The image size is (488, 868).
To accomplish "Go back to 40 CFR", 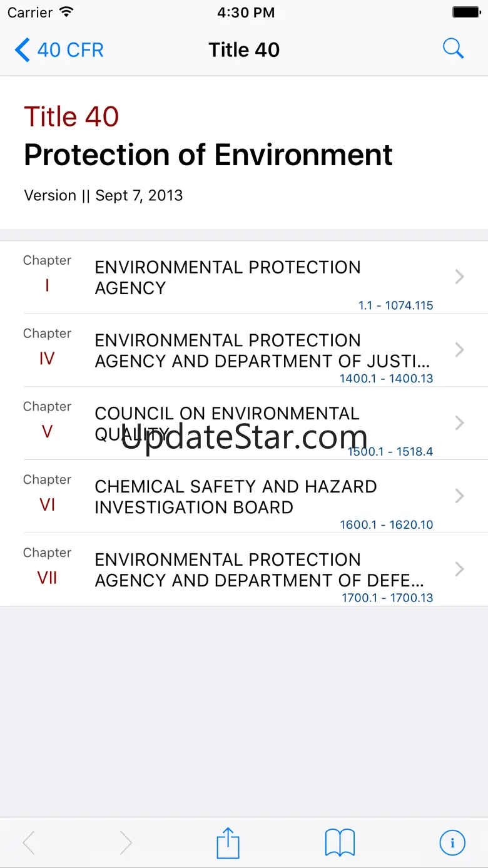I will pyautogui.click(x=59, y=50).
